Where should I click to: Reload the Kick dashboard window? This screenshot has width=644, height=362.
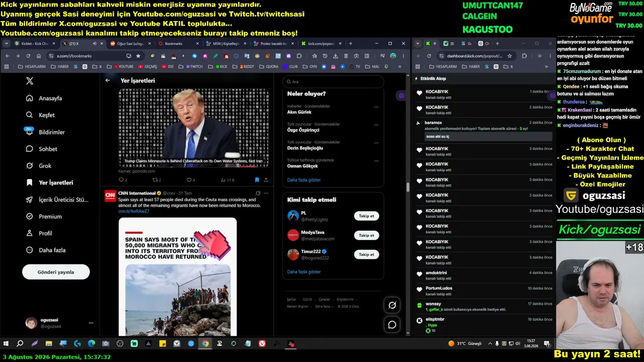(x=429, y=56)
